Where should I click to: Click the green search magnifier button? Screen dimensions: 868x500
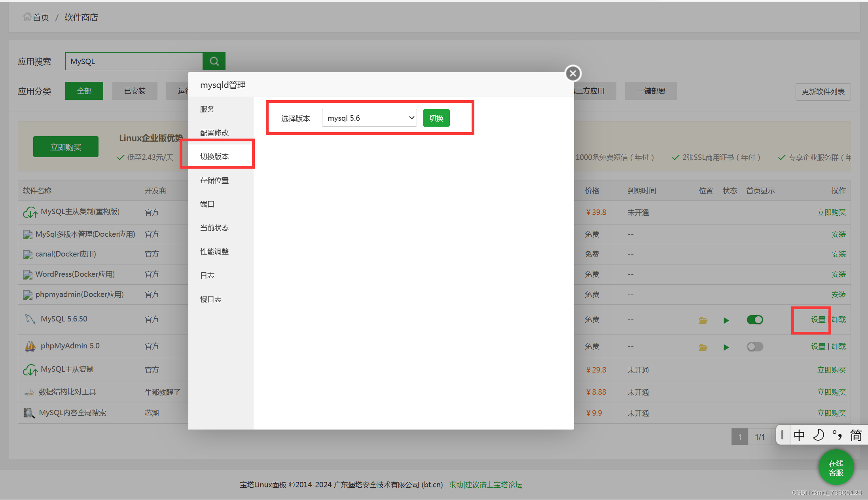[214, 61]
